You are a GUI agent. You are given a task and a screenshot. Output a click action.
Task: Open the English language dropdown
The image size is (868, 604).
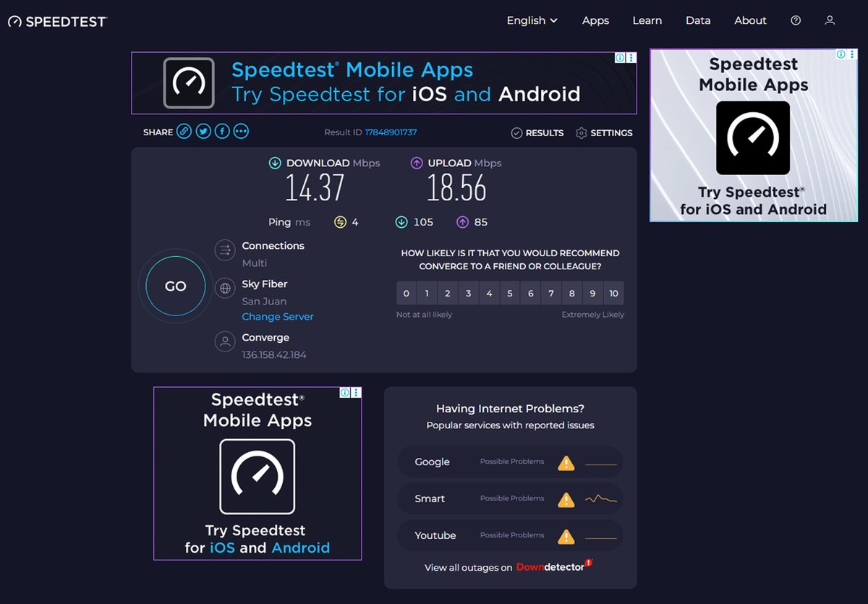pyautogui.click(x=532, y=20)
